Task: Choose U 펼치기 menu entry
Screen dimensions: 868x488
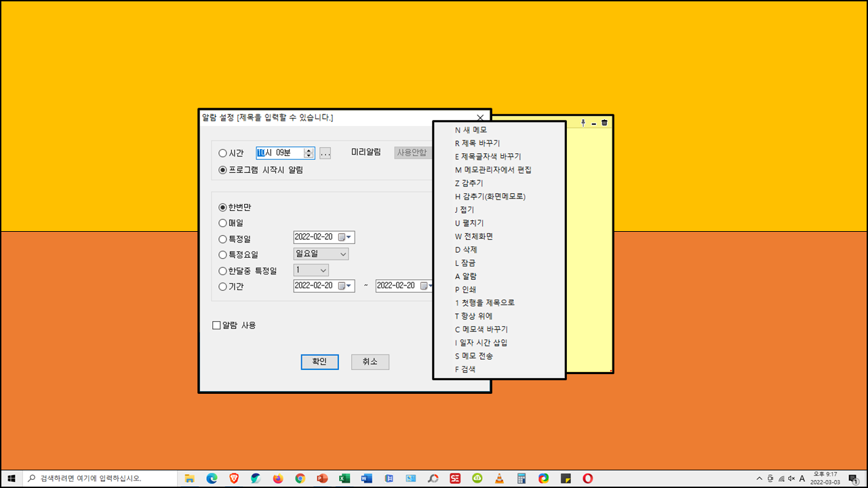Action: click(499, 223)
